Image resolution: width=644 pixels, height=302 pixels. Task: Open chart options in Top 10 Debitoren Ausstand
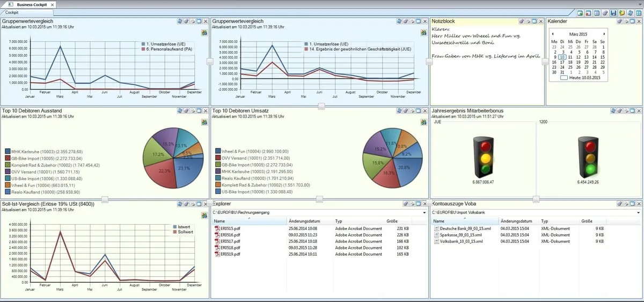tap(204, 123)
